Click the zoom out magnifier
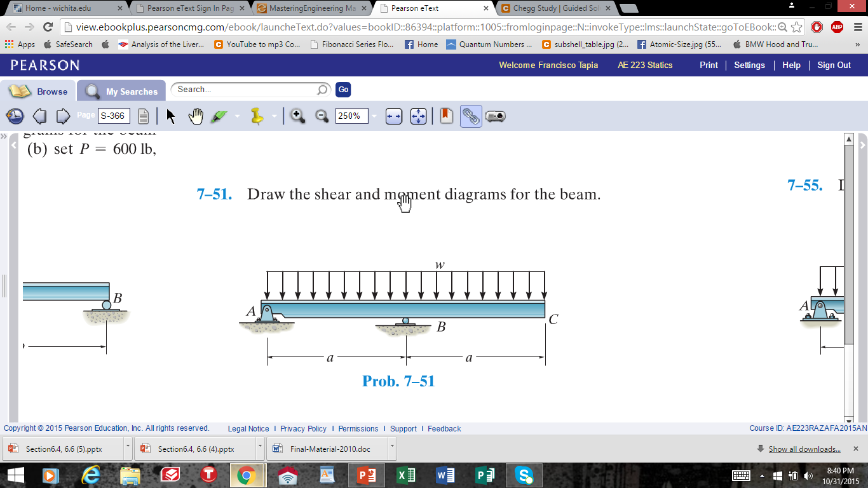This screenshot has height=488, width=868. [x=322, y=116]
